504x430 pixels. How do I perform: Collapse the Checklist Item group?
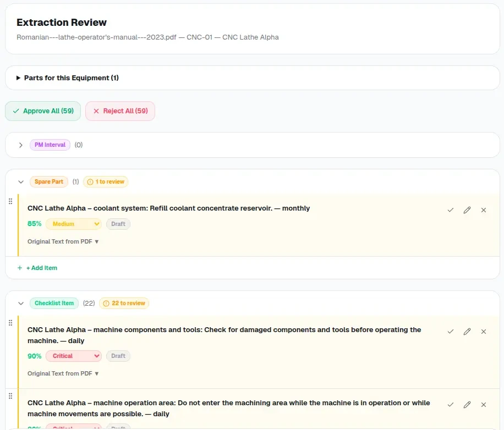point(21,303)
